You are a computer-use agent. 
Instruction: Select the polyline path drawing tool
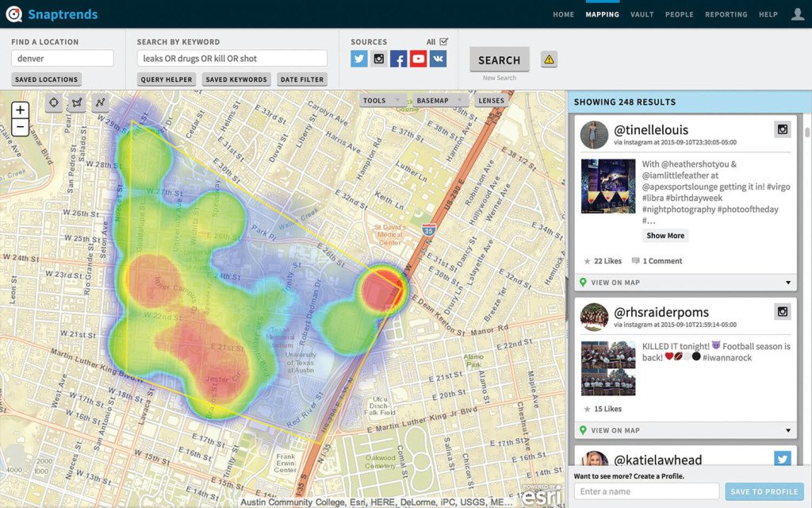tap(100, 102)
